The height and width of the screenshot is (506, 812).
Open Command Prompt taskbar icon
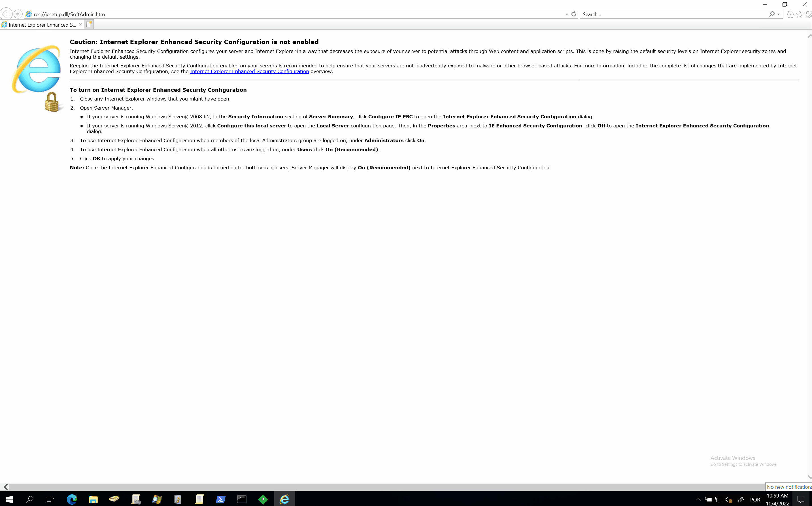pos(241,500)
